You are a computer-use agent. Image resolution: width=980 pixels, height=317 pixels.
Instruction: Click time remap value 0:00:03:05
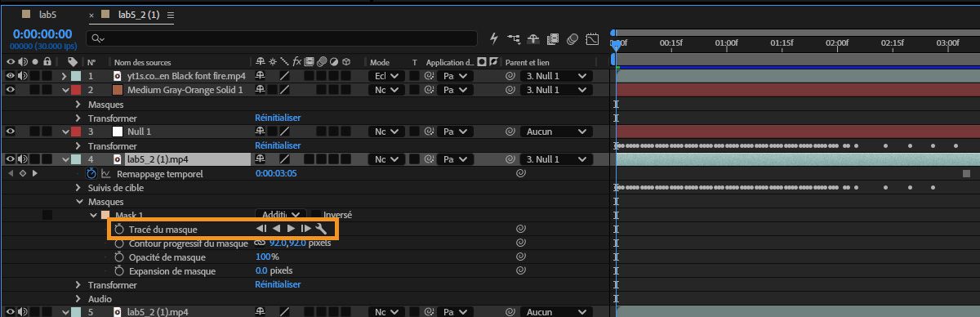pos(276,173)
